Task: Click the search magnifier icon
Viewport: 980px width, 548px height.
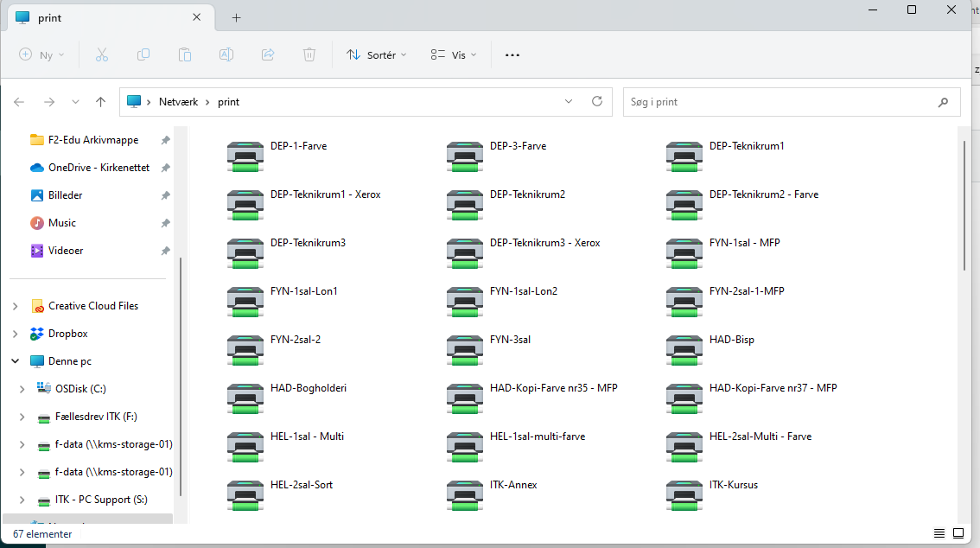Action: tap(943, 102)
